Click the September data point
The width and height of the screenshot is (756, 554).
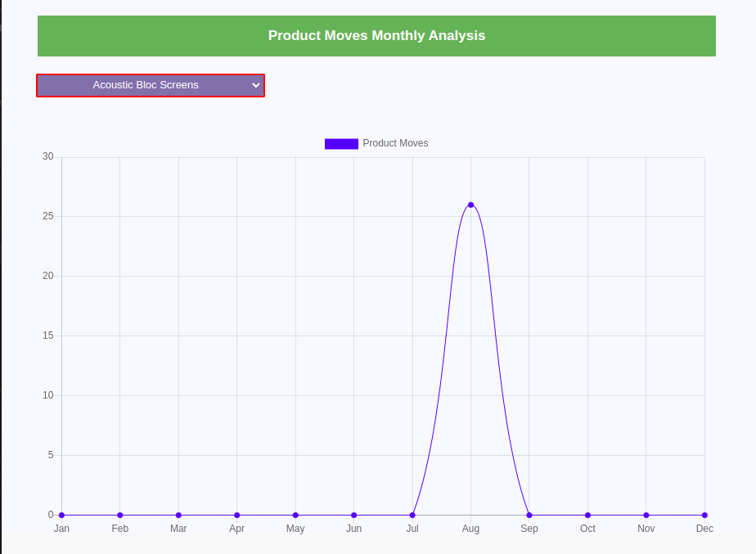pos(529,515)
